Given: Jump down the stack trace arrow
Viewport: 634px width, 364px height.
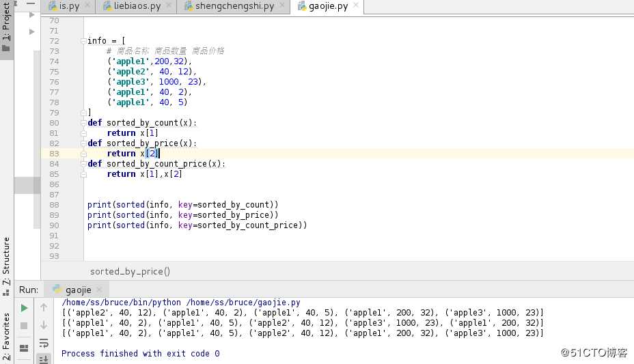Looking at the screenshot, I should click(x=44, y=325).
